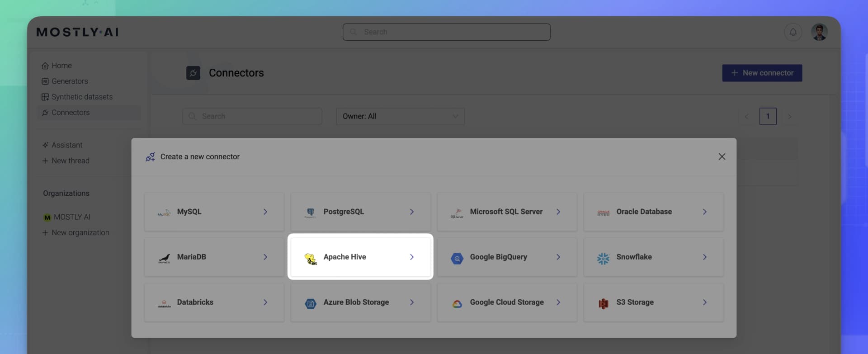Click the Microsoft SQL Server logo
The image size is (868, 354).
[457, 212]
